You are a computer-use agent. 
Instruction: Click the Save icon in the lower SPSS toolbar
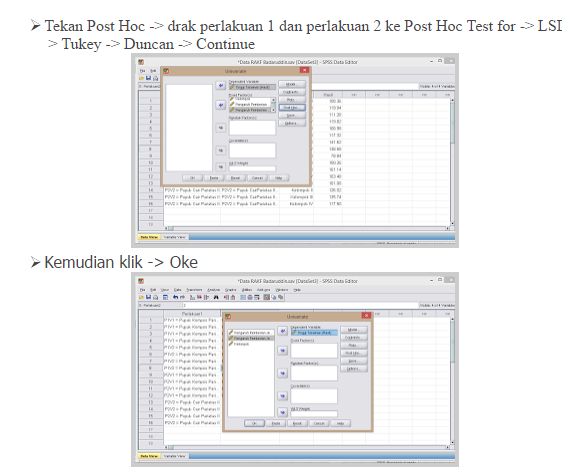(x=148, y=297)
